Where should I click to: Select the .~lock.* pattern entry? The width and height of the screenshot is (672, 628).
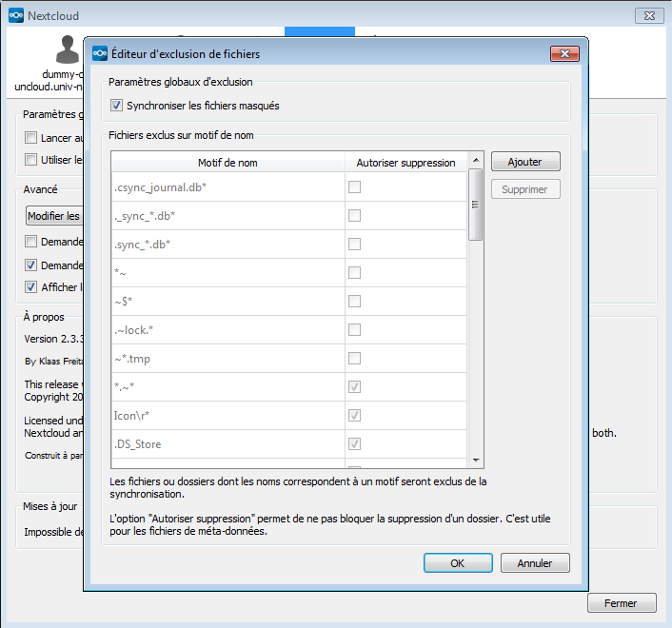click(x=227, y=330)
